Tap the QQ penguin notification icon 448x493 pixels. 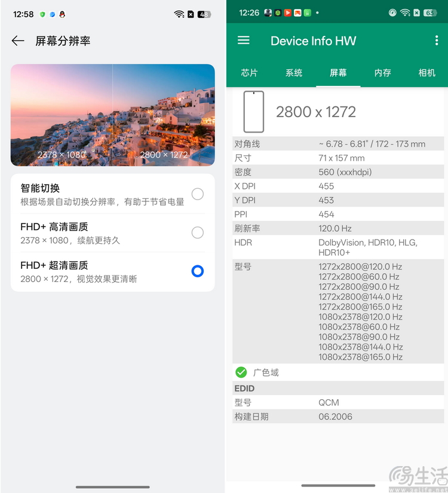(62, 14)
